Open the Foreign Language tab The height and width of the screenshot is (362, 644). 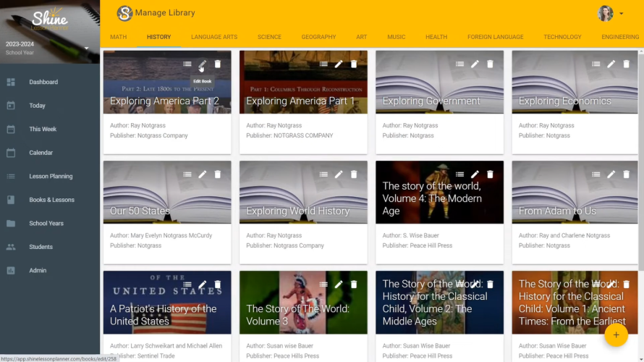coord(495,37)
